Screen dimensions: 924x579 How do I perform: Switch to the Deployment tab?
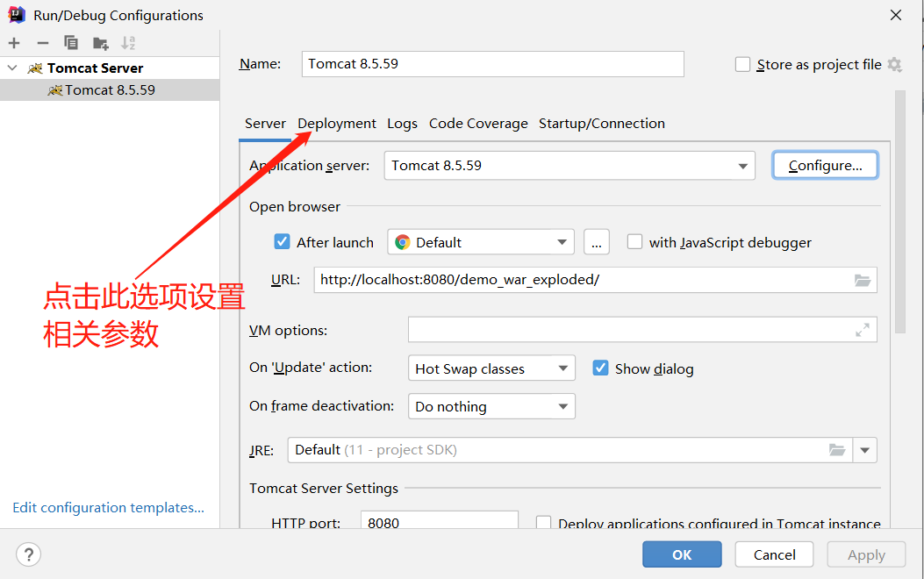tap(336, 124)
